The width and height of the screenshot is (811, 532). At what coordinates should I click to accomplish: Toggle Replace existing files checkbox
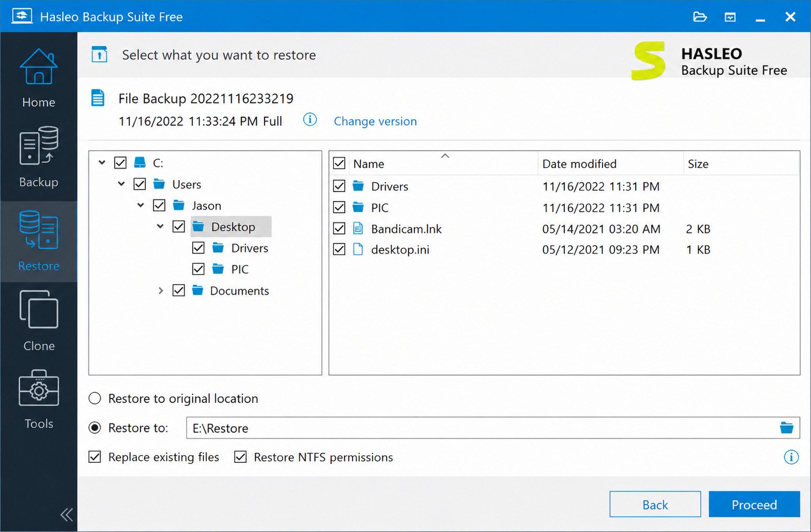95,457
